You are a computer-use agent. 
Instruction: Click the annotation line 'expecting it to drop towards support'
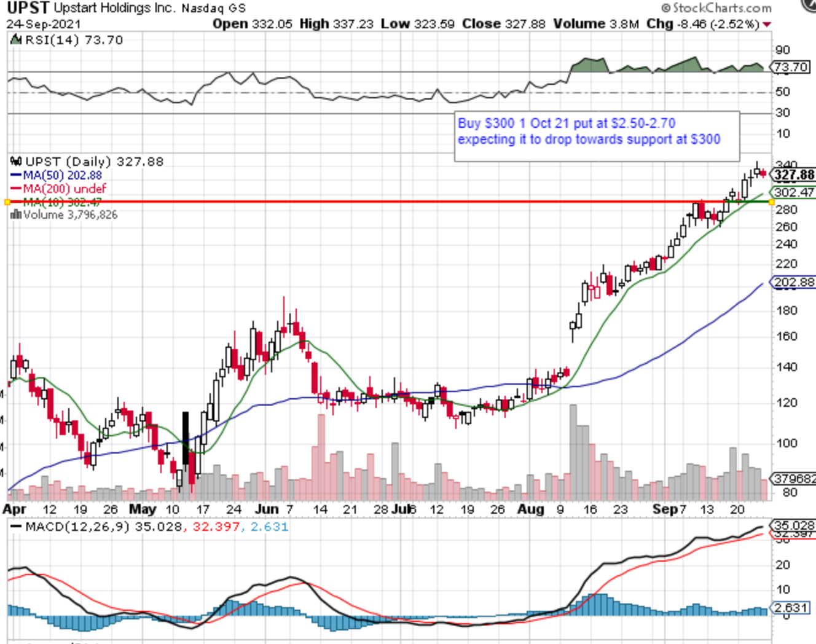(589, 139)
